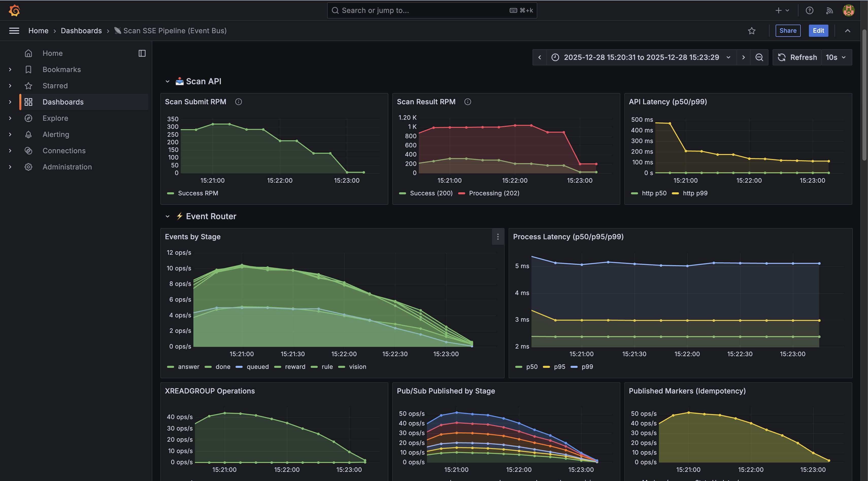Click the zoom out time range icon
The image size is (868, 481).
[x=759, y=57]
